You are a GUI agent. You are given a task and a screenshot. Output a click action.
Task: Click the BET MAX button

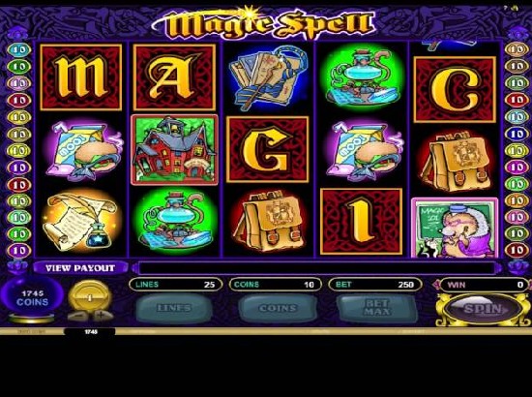pyautogui.click(x=377, y=308)
